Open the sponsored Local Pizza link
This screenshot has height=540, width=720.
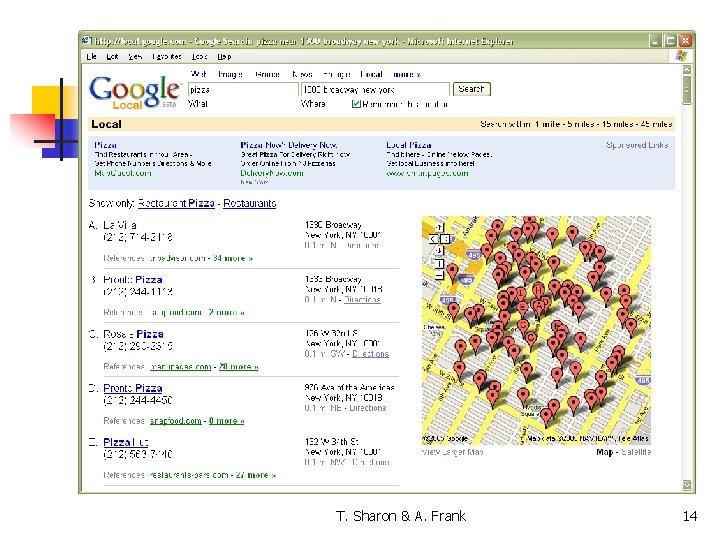409,145
